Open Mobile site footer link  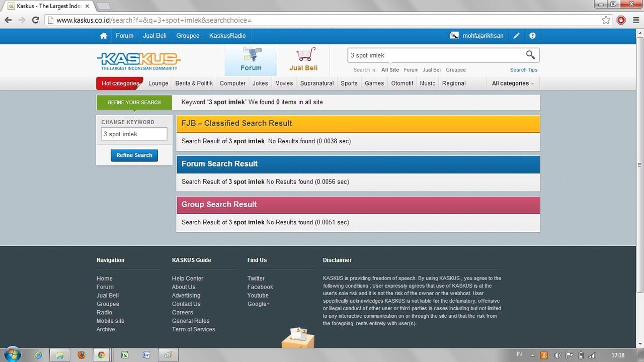110,321
